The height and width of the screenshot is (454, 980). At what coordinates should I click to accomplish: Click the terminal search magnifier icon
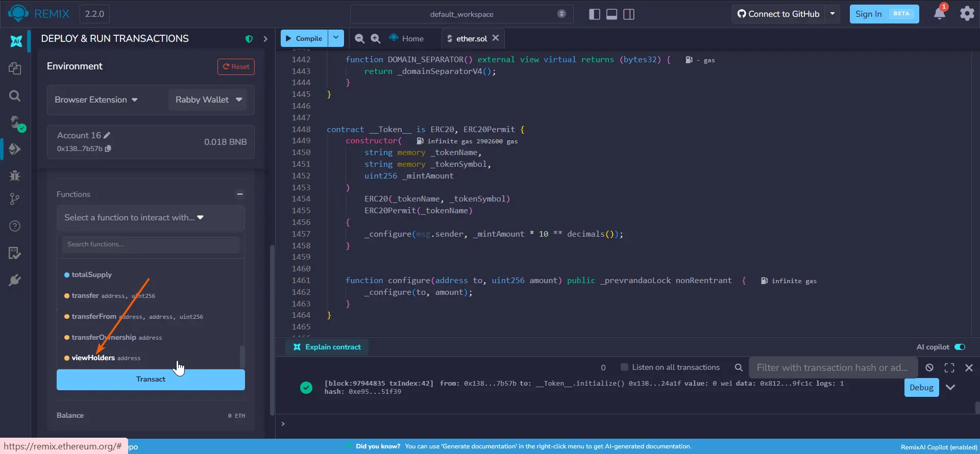738,367
